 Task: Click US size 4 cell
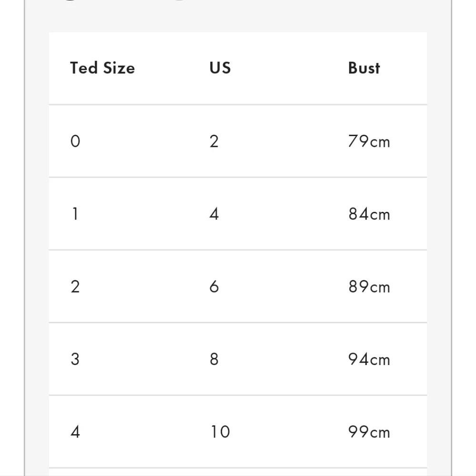pos(214,214)
